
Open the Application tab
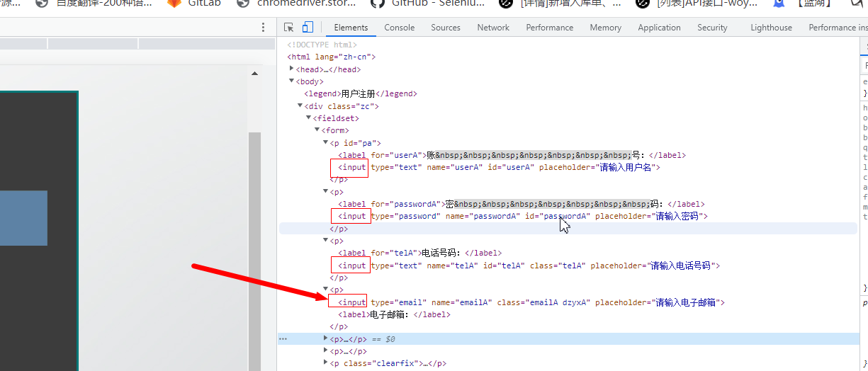click(x=659, y=28)
